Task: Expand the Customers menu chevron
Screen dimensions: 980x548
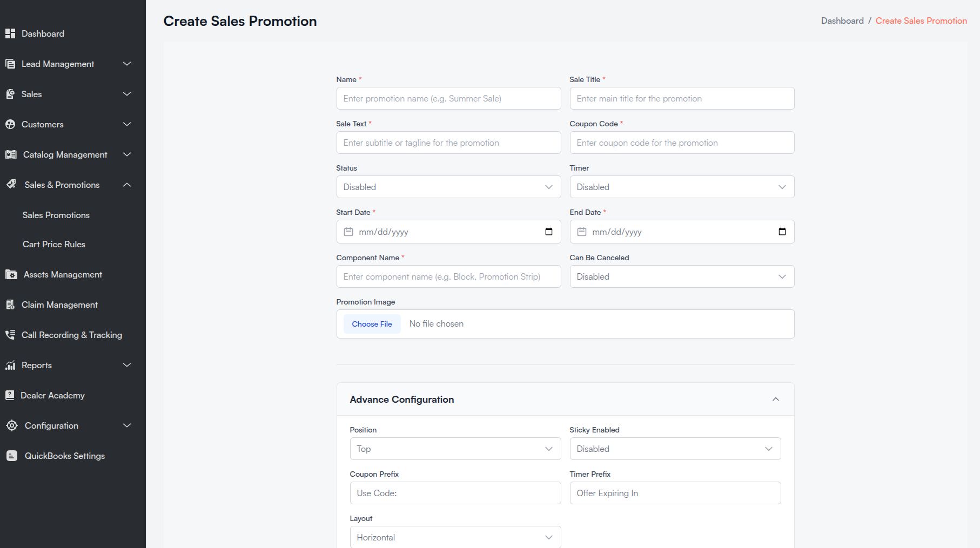Action: [127, 124]
